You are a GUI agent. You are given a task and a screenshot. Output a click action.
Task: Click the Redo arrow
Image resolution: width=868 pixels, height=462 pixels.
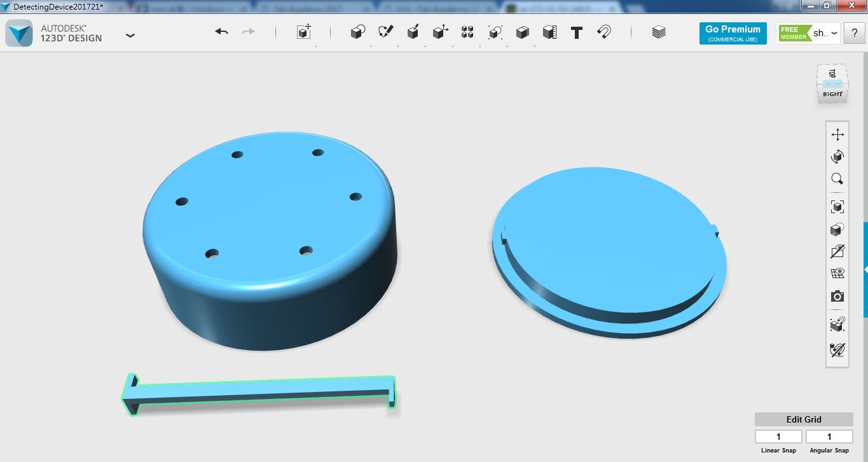tap(249, 32)
